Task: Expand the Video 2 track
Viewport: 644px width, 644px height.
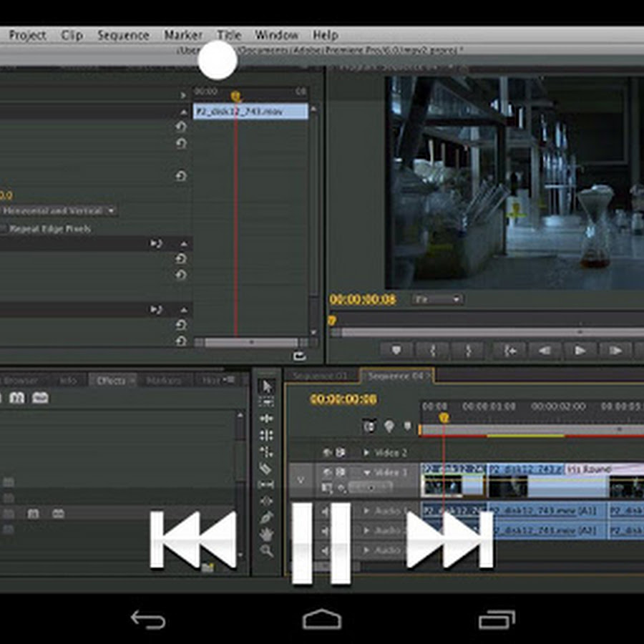Action: (367, 453)
